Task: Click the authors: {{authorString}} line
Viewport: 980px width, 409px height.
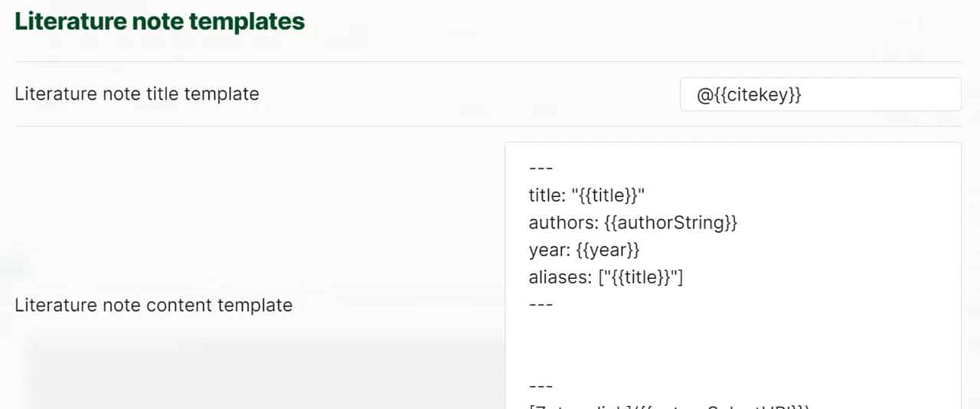Action: (x=632, y=223)
